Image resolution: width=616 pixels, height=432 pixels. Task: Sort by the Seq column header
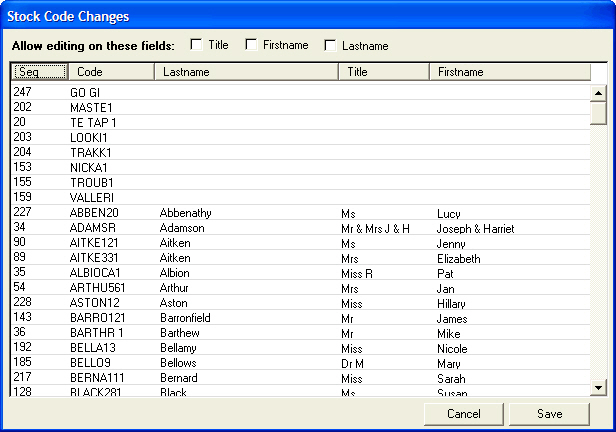(x=40, y=72)
